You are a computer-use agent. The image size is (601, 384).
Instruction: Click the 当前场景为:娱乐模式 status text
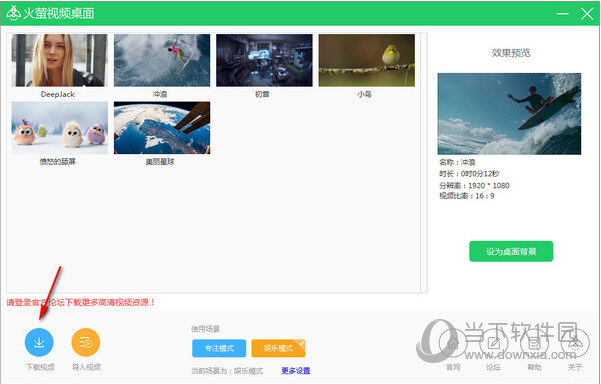227,371
